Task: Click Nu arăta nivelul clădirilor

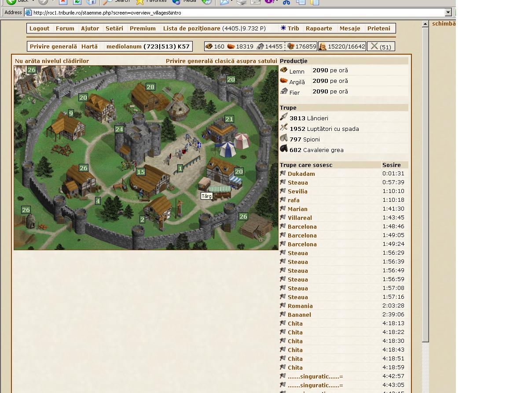Action: click(52, 61)
